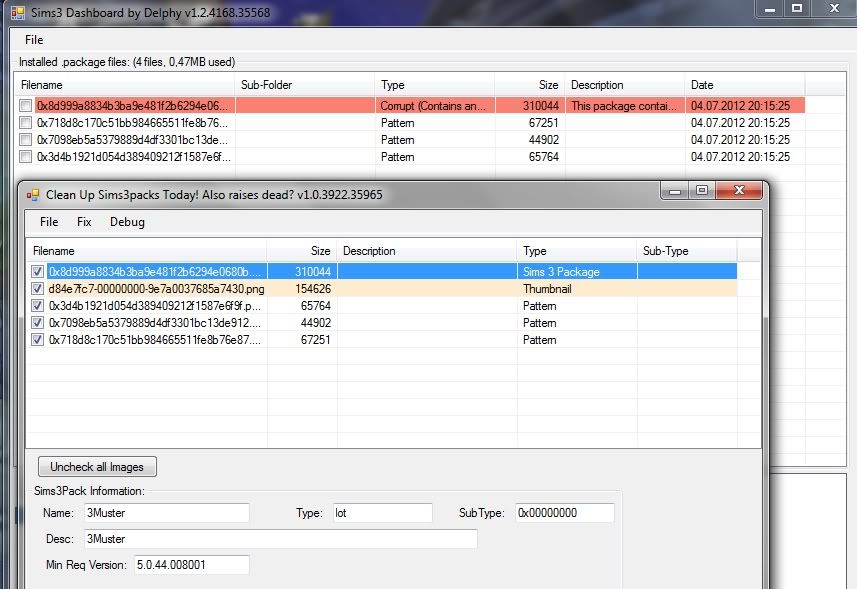The image size is (857, 589).
Task: Close the Clean Up Sims3packs window
Action: [739, 190]
